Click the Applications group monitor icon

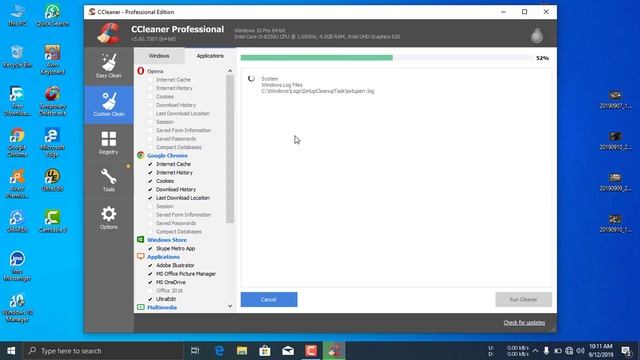(140, 257)
